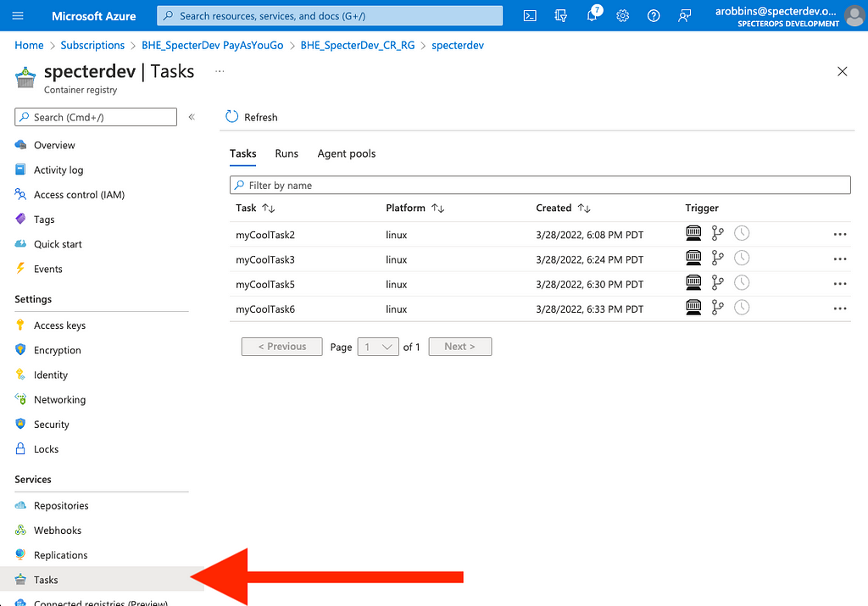Select Tasks in the Services sidebar

click(102, 580)
